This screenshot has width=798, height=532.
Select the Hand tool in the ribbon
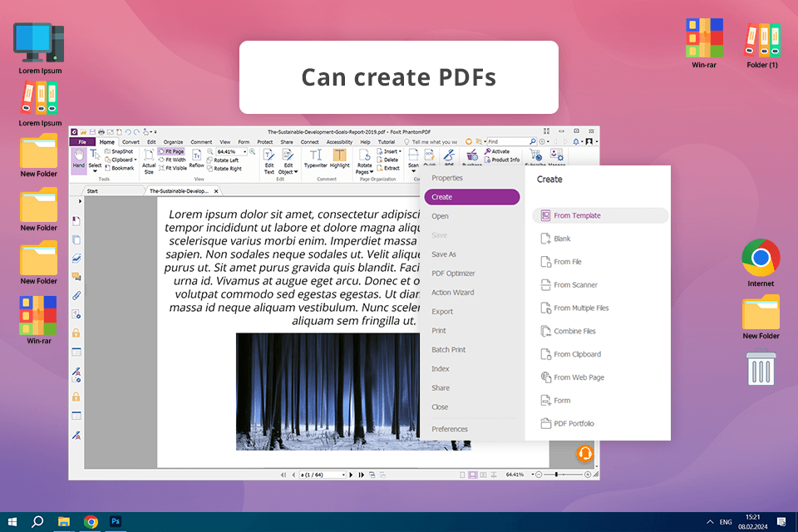[x=78, y=159]
